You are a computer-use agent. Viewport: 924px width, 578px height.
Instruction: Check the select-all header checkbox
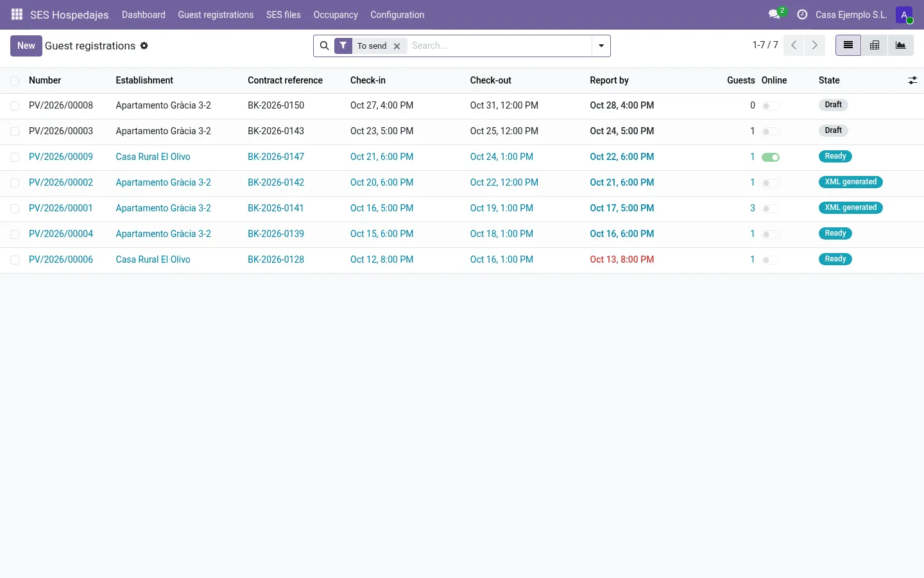15,81
